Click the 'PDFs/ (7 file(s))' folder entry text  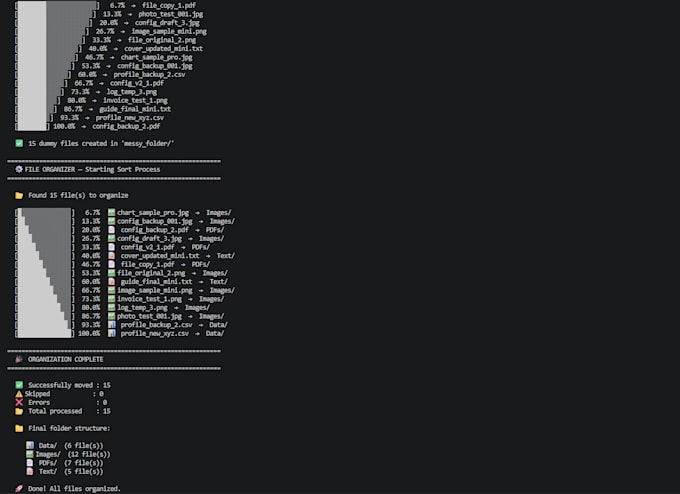tap(71, 463)
